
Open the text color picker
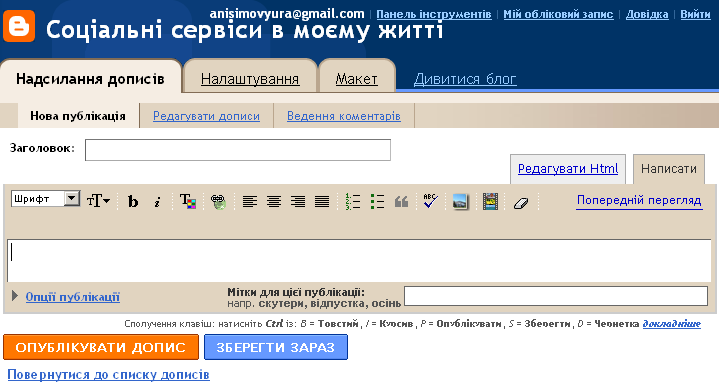click(188, 201)
